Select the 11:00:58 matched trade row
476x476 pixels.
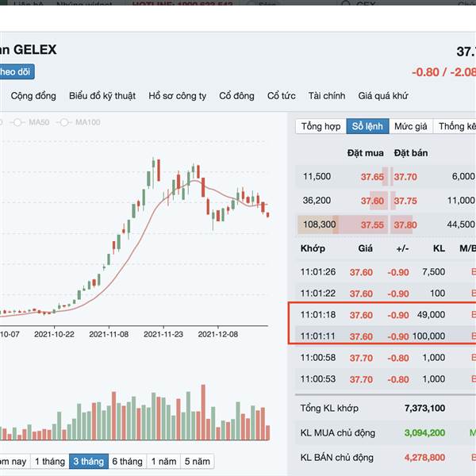pyautogui.click(x=386, y=358)
